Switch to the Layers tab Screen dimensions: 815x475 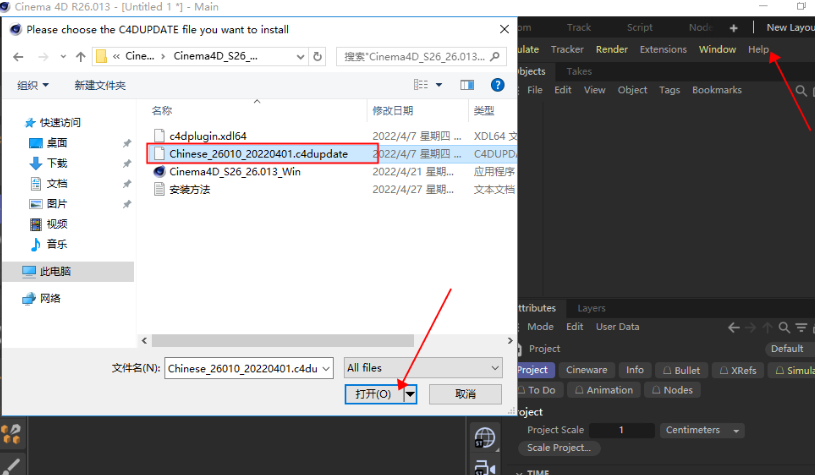pos(591,308)
